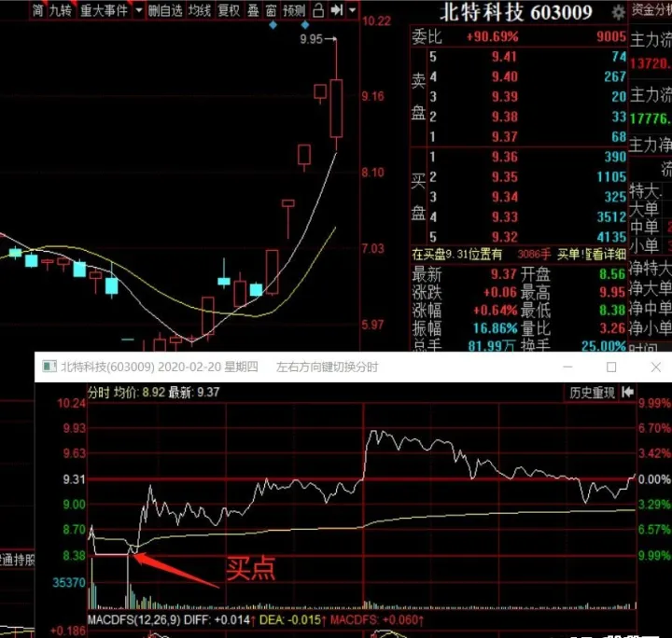The image size is (672, 638).
Task: Select the sell level 1 price 9.37
Action: (x=504, y=137)
